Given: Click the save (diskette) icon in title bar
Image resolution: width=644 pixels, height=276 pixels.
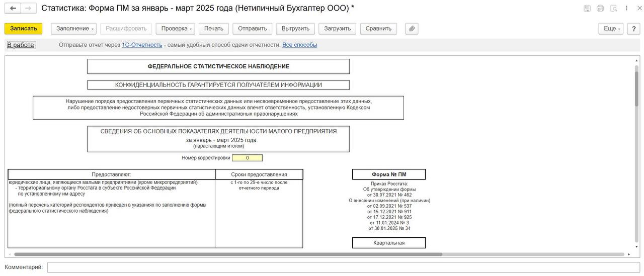Looking at the screenshot, I should click(x=587, y=8).
